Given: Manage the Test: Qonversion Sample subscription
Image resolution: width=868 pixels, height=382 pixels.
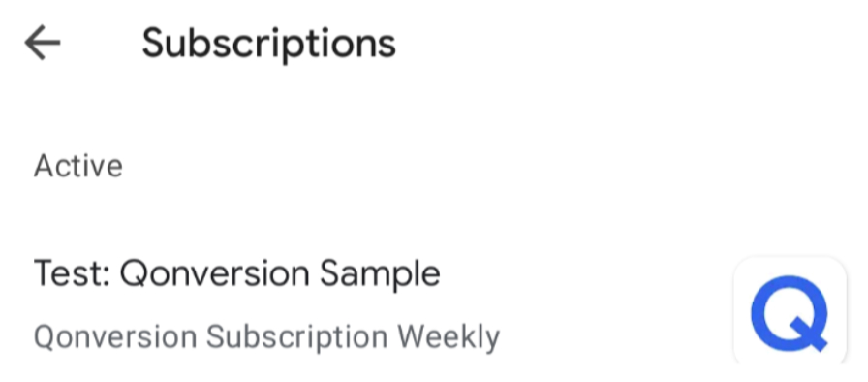Looking at the screenshot, I should point(434,304).
